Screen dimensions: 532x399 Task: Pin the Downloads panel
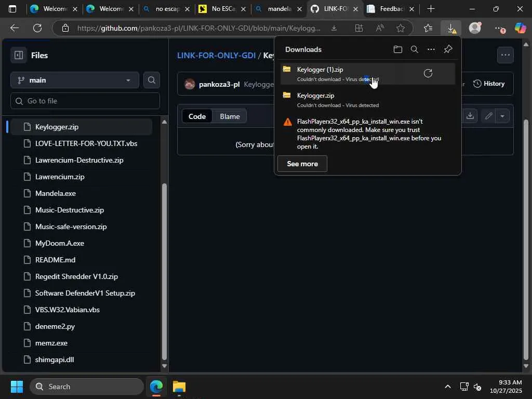[448, 49]
